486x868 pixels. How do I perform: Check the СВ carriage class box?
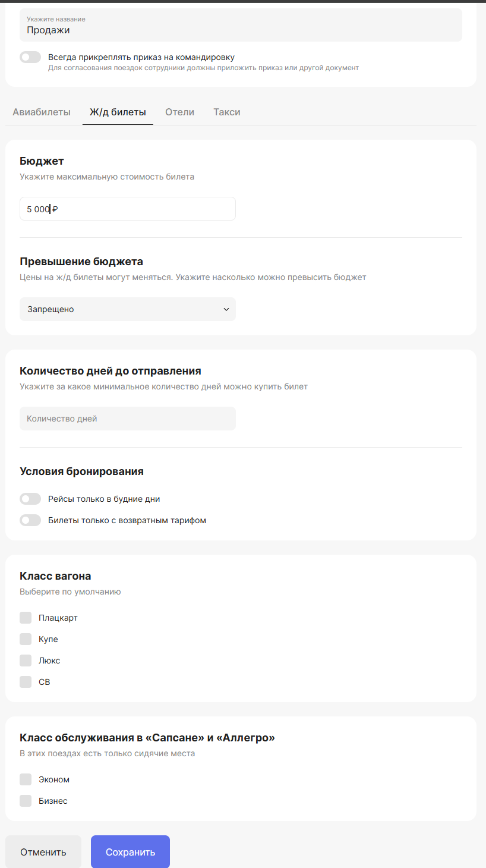click(26, 682)
